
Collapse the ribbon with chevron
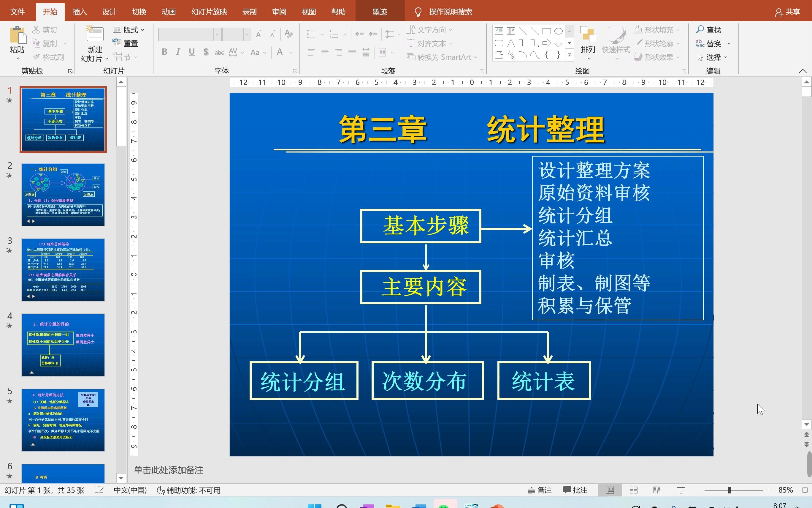click(x=803, y=71)
